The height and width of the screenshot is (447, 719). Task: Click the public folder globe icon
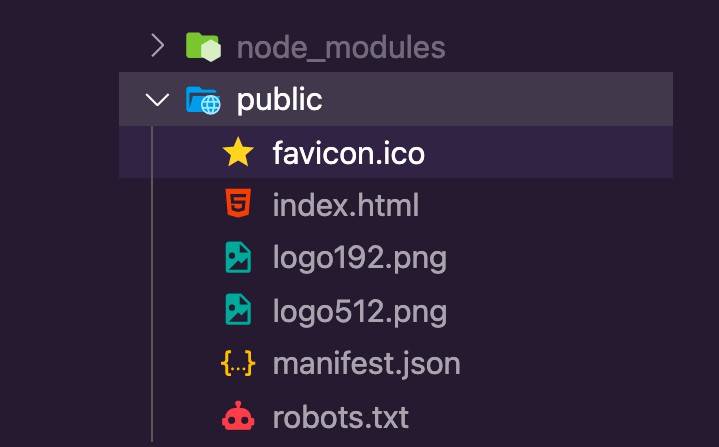(202, 100)
